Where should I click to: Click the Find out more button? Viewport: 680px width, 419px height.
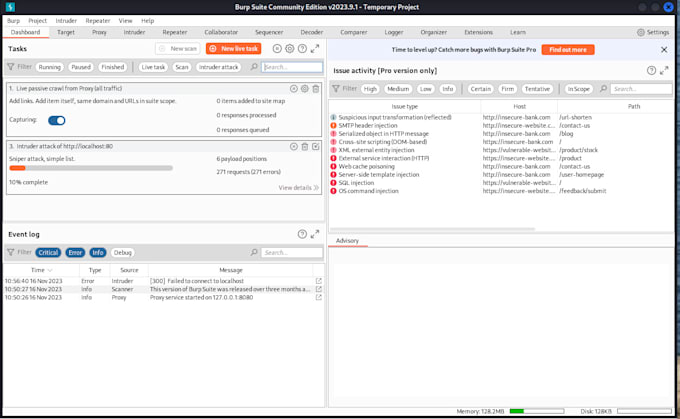568,49
